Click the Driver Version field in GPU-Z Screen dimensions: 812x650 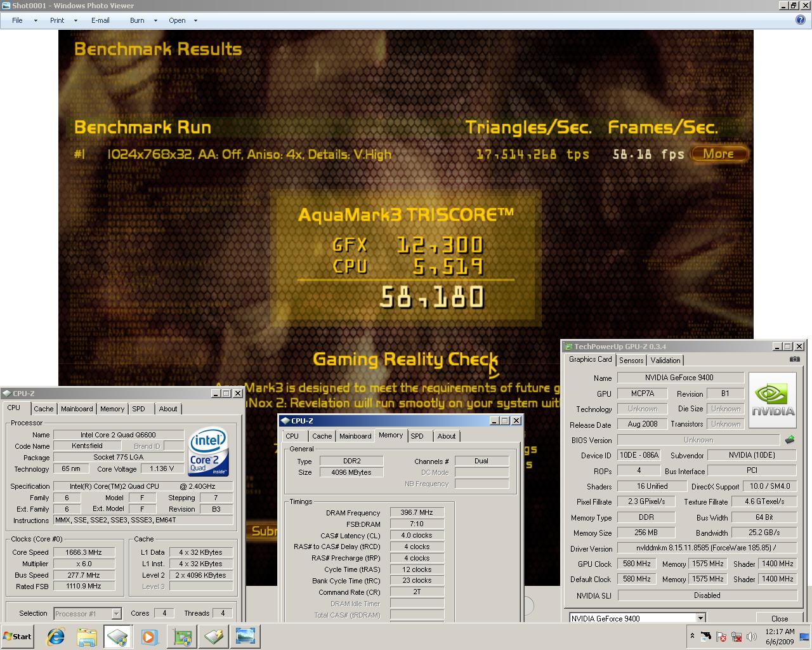coord(707,548)
